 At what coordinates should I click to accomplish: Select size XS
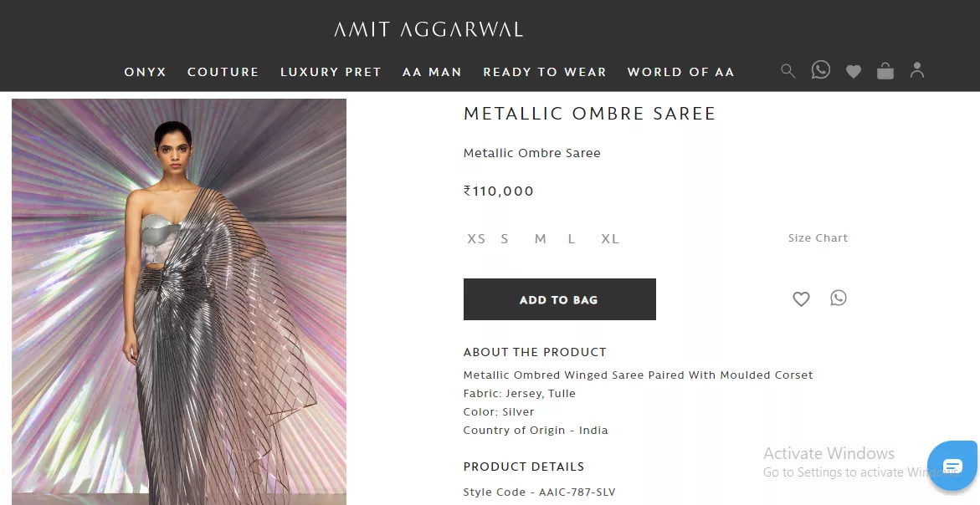(476, 239)
